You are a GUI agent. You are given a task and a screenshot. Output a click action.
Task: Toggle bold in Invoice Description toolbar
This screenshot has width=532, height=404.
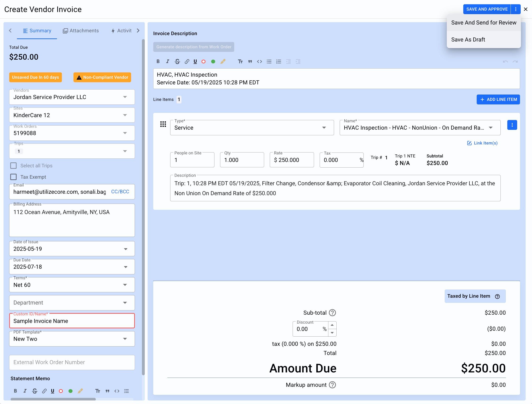point(158,61)
